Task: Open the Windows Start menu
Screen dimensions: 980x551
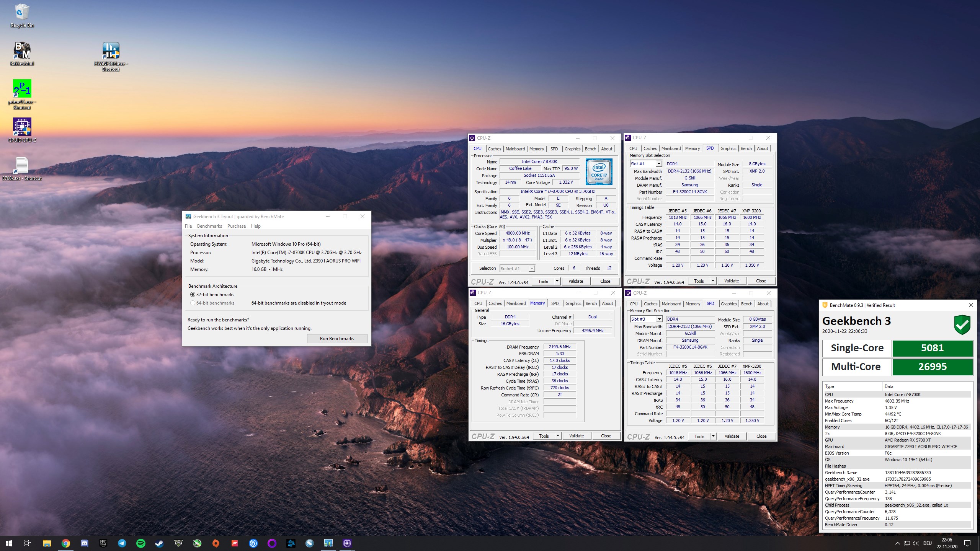Action: pos(9,543)
